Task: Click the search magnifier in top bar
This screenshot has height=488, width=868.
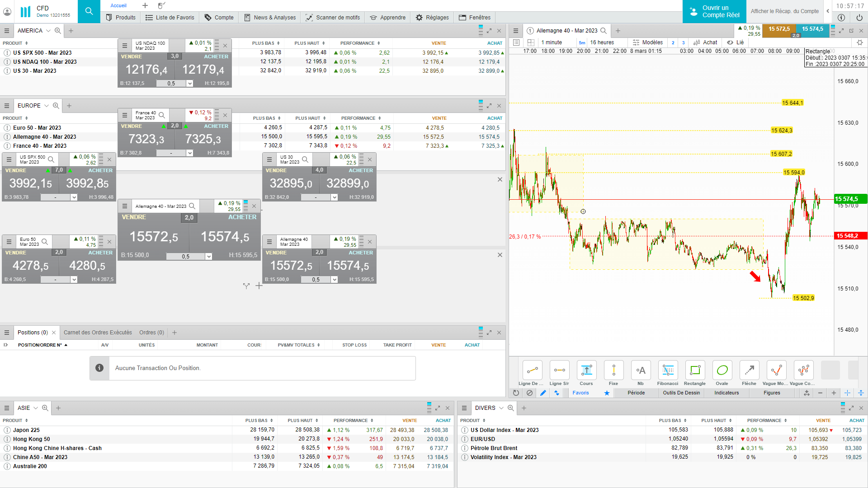Action: pyautogui.click(x=89, y=11)
